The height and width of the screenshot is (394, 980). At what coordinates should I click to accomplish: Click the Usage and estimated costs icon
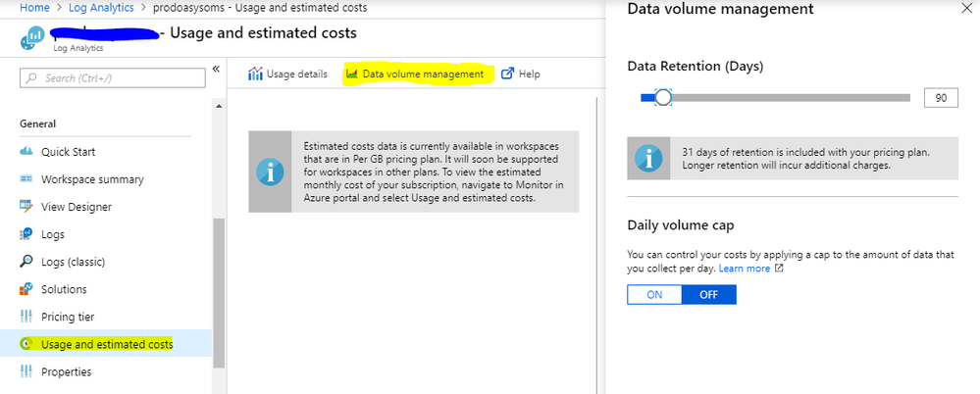[x=26, y=343]
